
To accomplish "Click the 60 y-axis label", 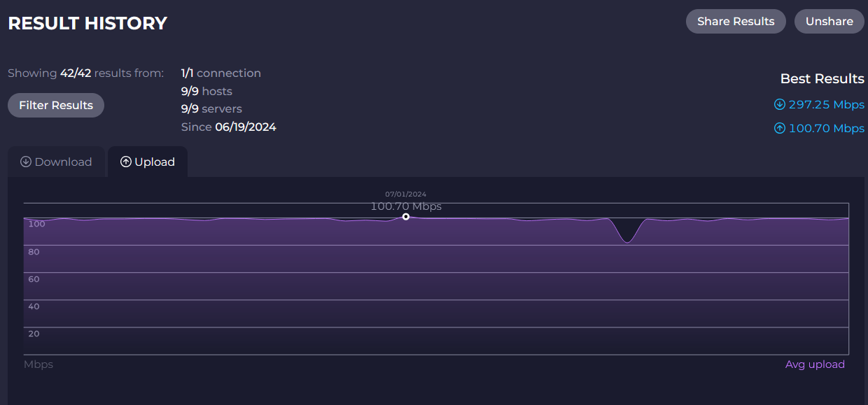I will pos(34,279).
